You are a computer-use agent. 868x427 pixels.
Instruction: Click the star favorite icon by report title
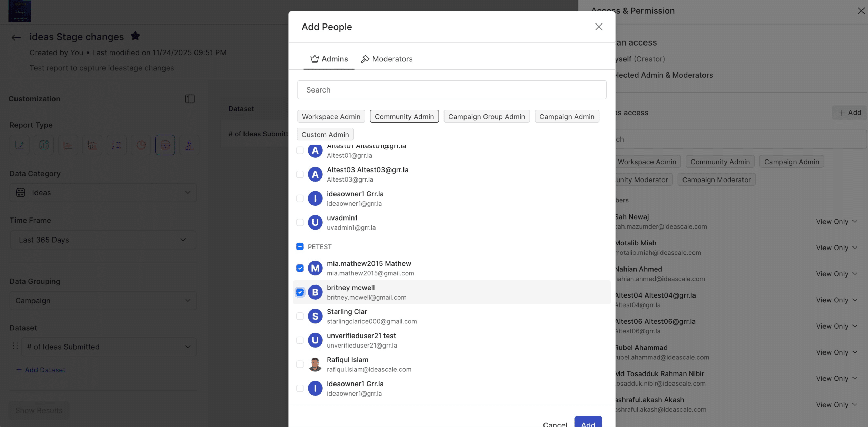pyautogui.click(x=135, y=36)
